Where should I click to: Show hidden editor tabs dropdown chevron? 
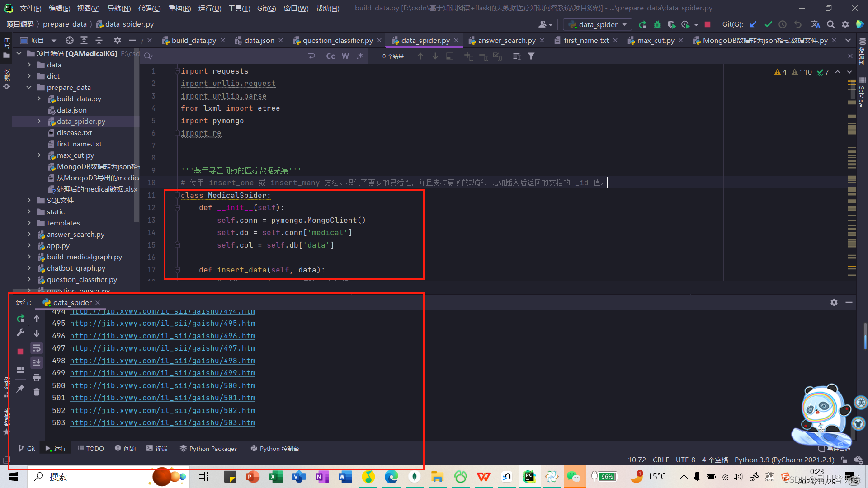pos(848,40)
